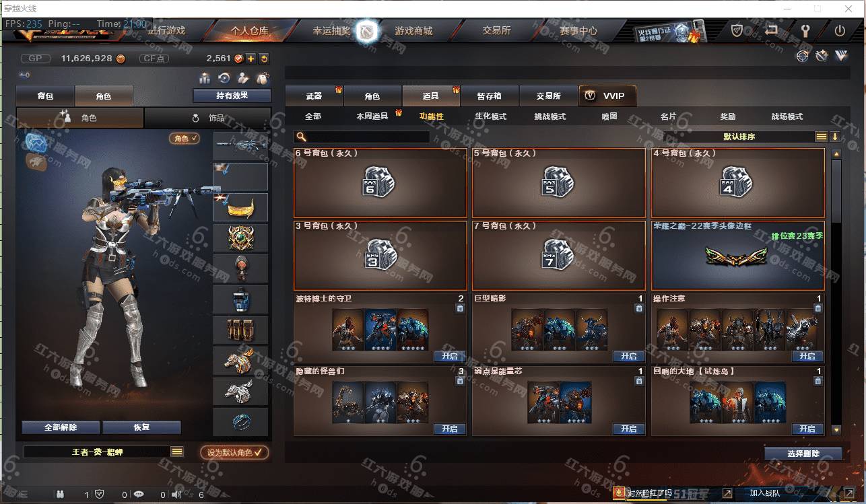866x504 pixels.
Task: Click the 选择删除 button
Action: coord(803,454)
